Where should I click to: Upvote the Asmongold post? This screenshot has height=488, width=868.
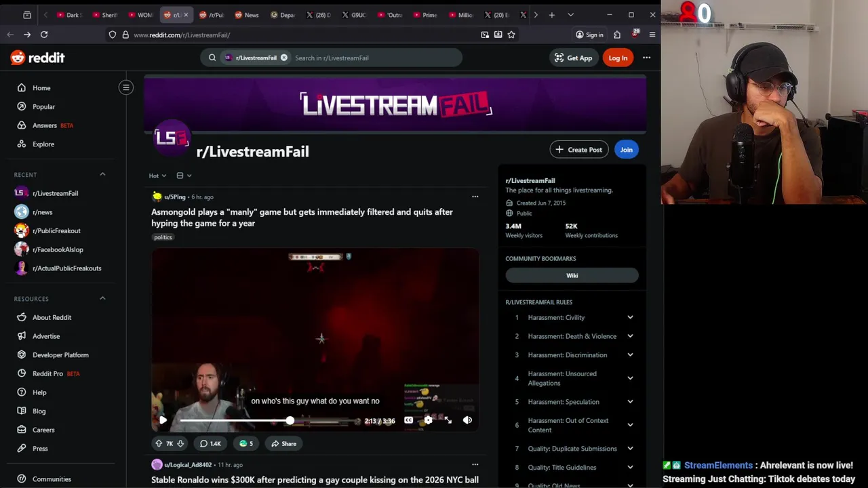(159, 443)
